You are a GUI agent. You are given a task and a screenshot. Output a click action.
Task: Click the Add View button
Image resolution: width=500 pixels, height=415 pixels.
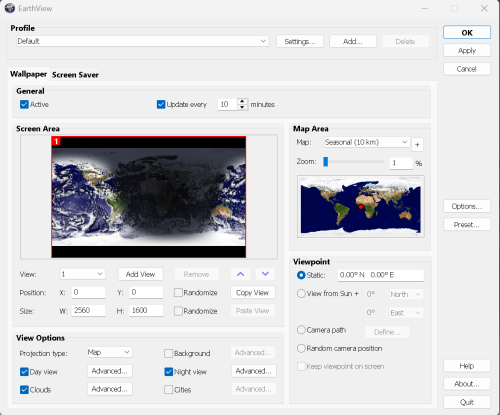(140, 274)
